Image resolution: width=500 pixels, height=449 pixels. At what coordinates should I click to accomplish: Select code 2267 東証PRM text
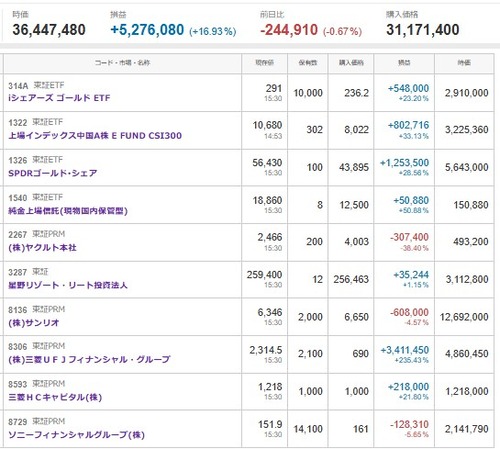pyautogui.click(x=36, y=234)
